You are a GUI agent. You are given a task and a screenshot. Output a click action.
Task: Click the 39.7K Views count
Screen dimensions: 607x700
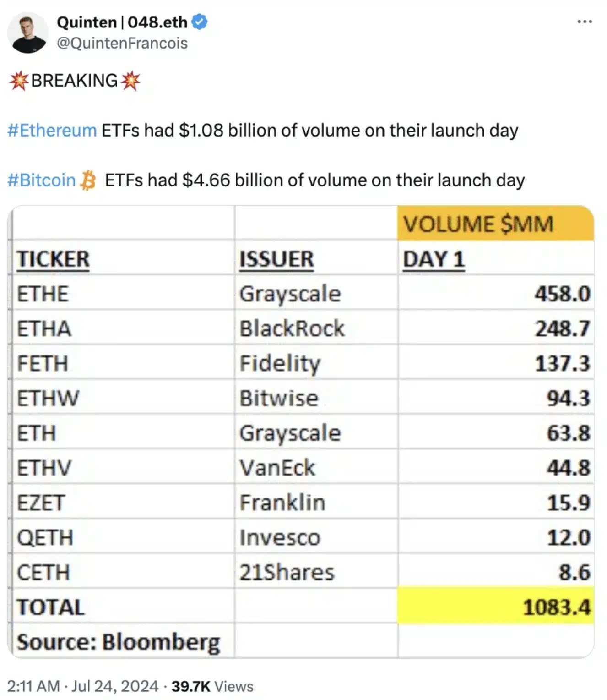pyautogui.click(x=212, y=686)
